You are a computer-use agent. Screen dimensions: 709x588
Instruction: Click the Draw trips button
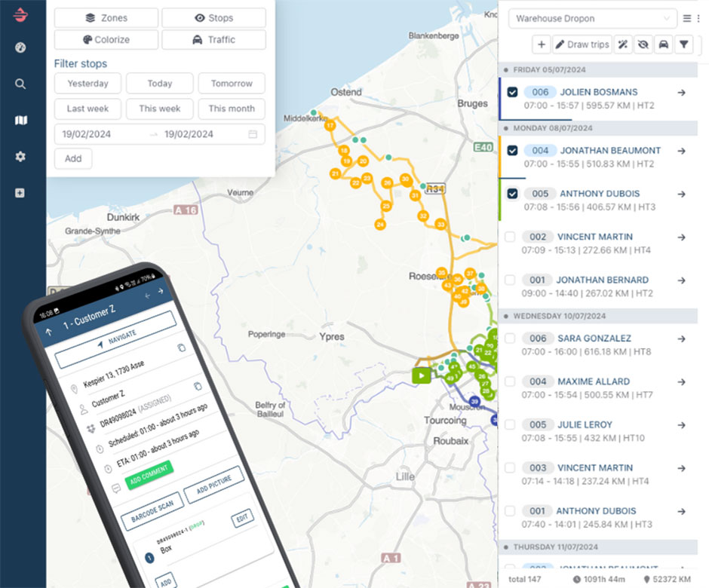[582, 44]
